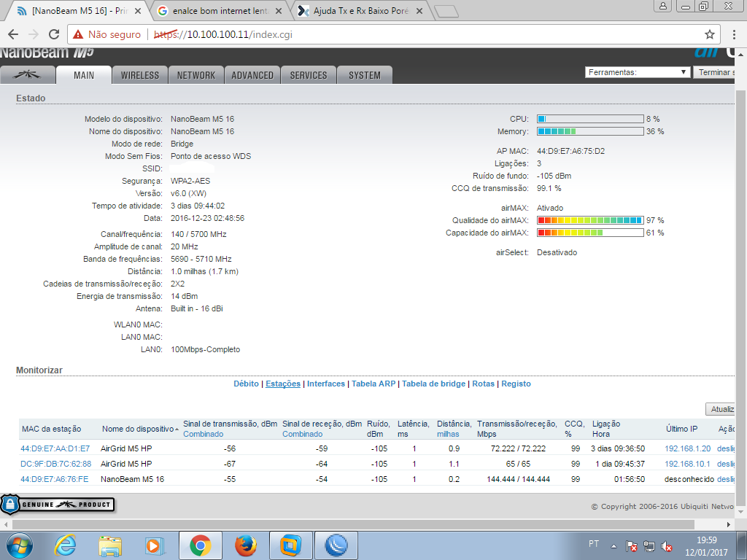This screenshot has width=747, height=560.
Task: Go back using browser back arrow
Action: [14, 34]
